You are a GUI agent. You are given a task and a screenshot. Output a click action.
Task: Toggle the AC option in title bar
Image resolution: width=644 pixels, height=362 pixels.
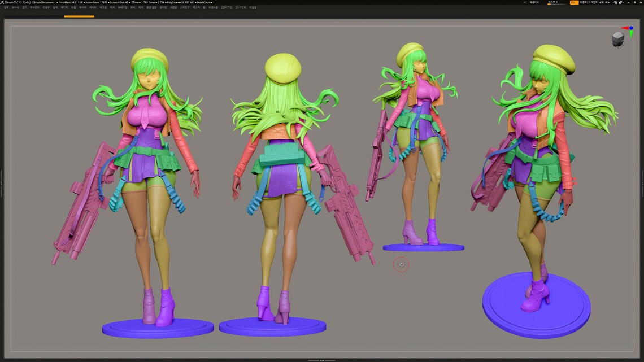coord(525,2)
